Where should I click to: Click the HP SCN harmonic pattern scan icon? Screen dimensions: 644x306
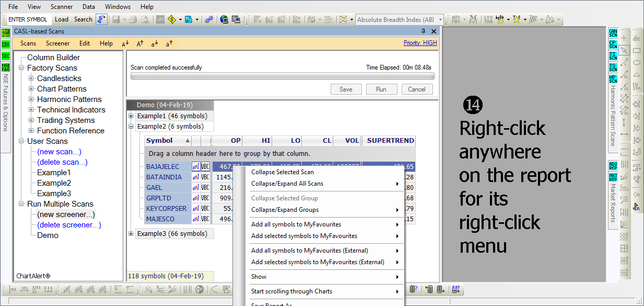[613, 78]
